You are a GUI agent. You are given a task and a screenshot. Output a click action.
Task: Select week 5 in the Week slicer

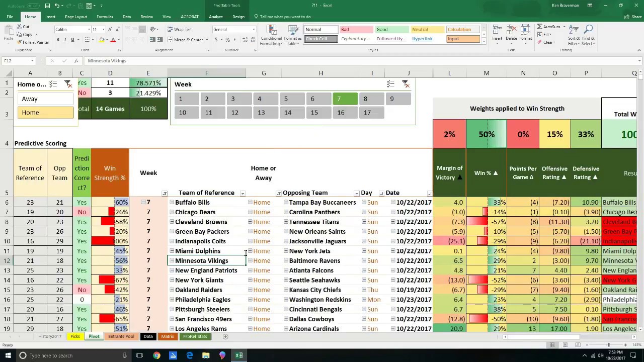point(292,99)
